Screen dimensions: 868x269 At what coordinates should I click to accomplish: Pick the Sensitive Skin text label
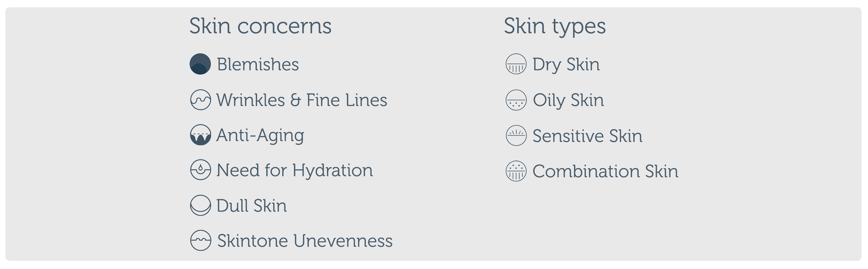coord(587,136)
